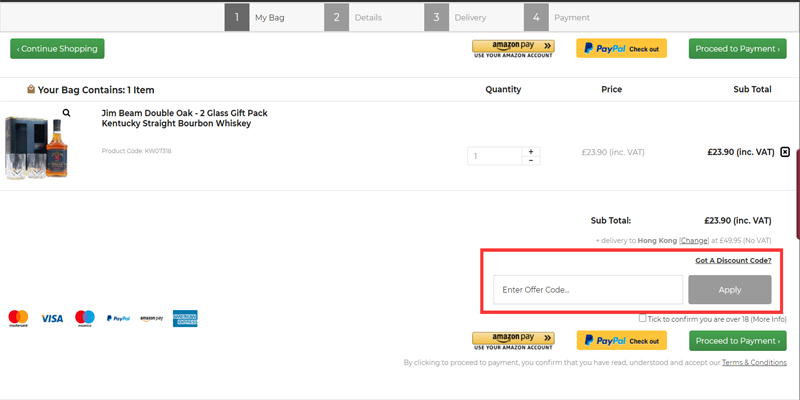This screenshot has width=800, height=400.
Task: Click the quantity input field
Action: point(494,156)
